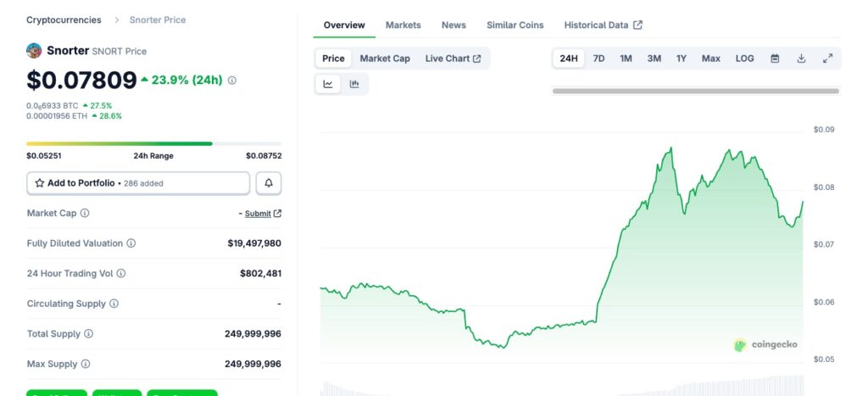The width and height of the screenshot is (868, 396).
Task: Click the download chart data icon
Action: tap(801, 59)
